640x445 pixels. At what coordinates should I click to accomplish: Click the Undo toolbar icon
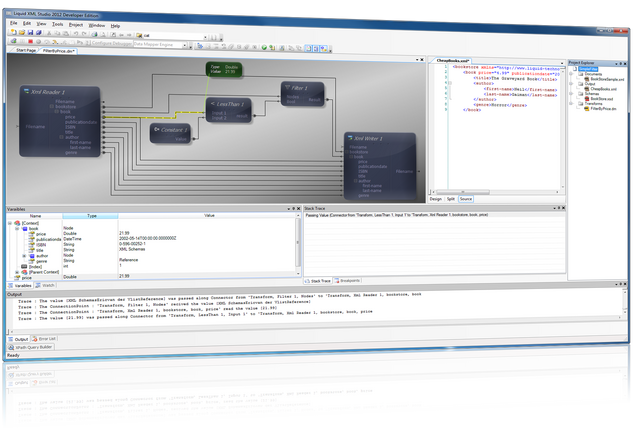pos(76,34)
